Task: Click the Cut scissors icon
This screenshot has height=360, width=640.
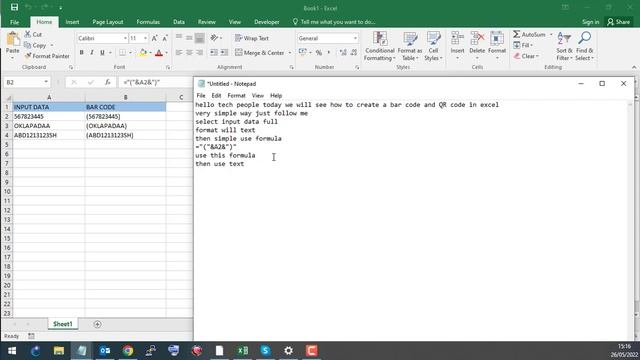Action: [27, 34]
